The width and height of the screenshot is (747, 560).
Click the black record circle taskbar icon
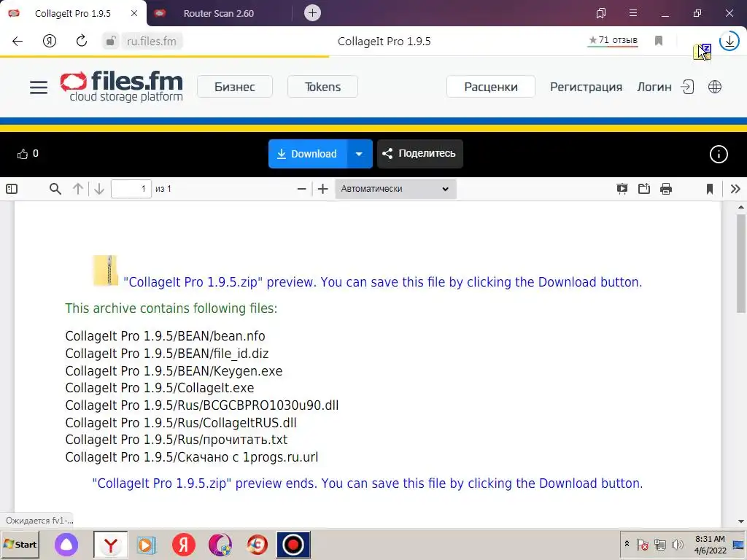pos(293,545)
